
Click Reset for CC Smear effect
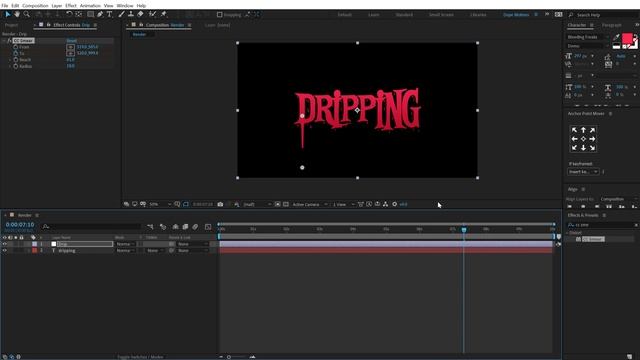(x=71, y=41)
